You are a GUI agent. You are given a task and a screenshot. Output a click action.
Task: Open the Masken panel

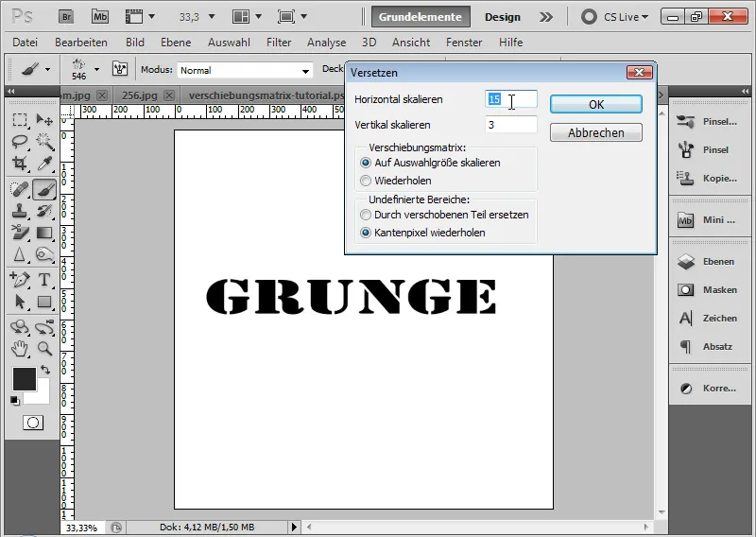pyautogui.click(x=707, y=290)
